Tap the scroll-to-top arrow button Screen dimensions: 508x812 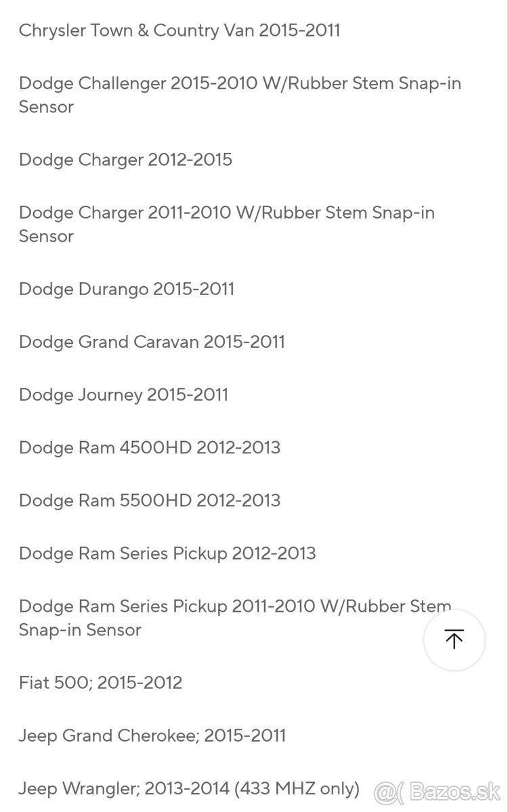pos(454,639)
